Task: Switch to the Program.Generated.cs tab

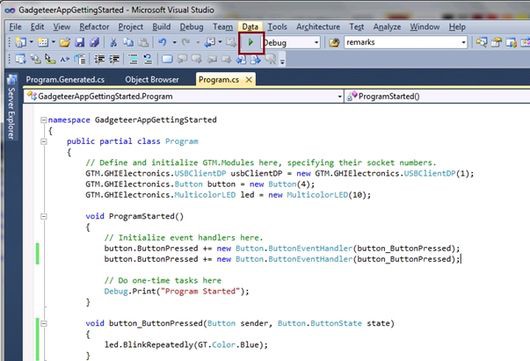Action: point(65,80)
